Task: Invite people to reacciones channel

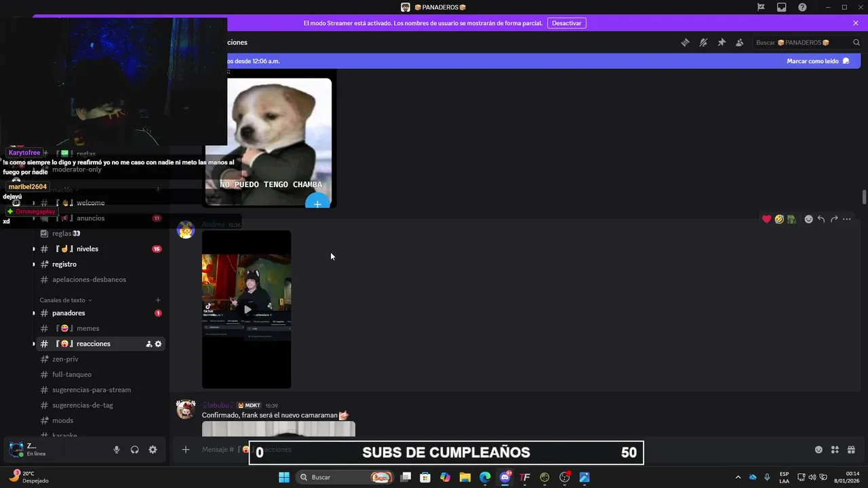Action: click(149, 344)
